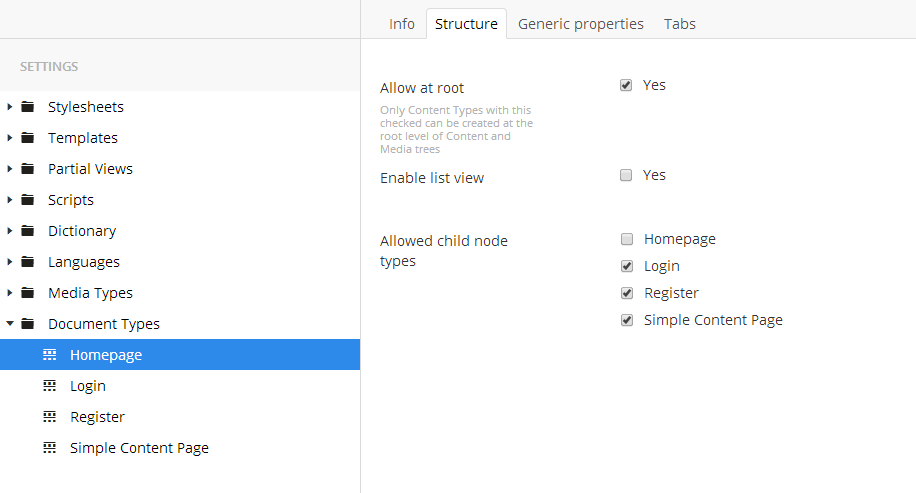Switch to the Info tab
916x493 pixels.
click(x=402, y=24)
